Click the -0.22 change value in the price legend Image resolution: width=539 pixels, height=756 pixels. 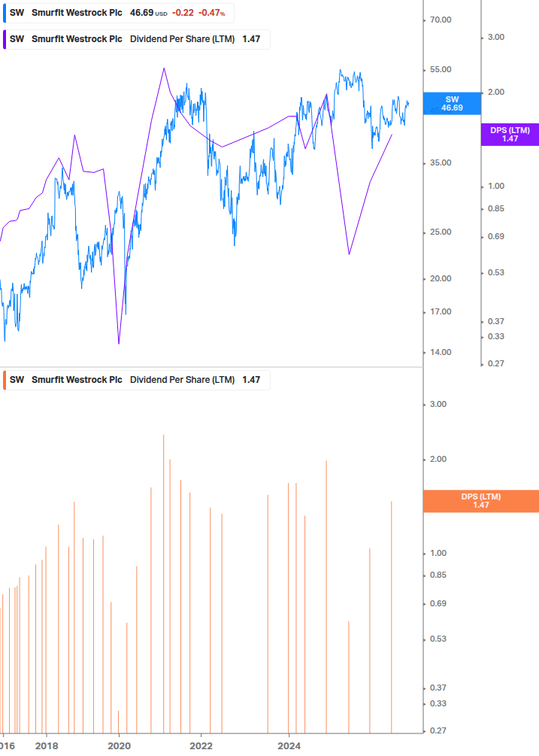pyautogui.click(x=183, y=13)
